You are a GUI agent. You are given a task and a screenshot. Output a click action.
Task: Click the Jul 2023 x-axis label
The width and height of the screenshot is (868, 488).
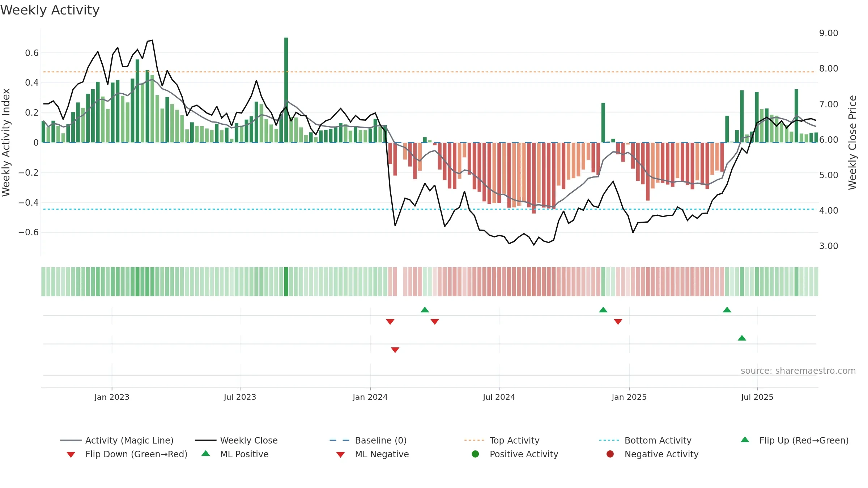click(240, 397)
